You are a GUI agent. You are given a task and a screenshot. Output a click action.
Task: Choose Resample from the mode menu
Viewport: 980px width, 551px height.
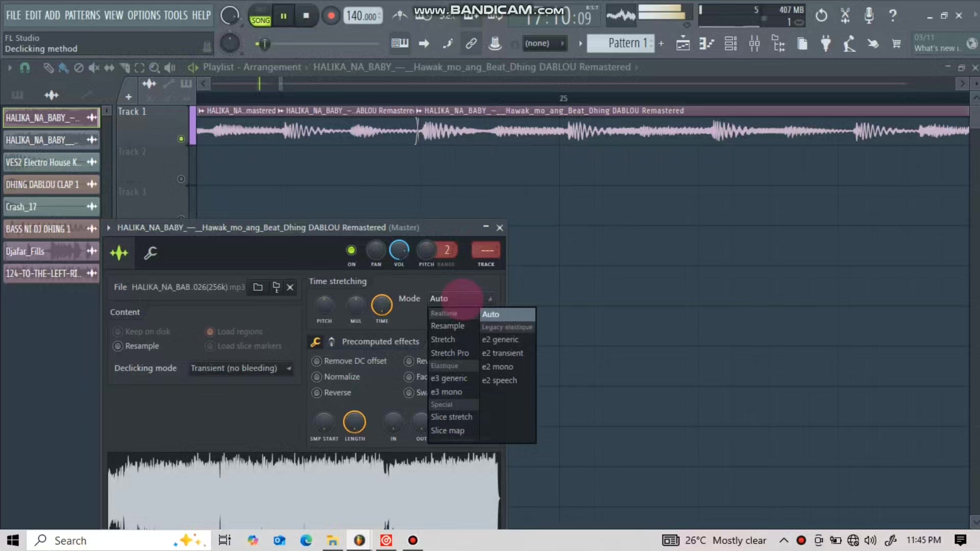448,325
